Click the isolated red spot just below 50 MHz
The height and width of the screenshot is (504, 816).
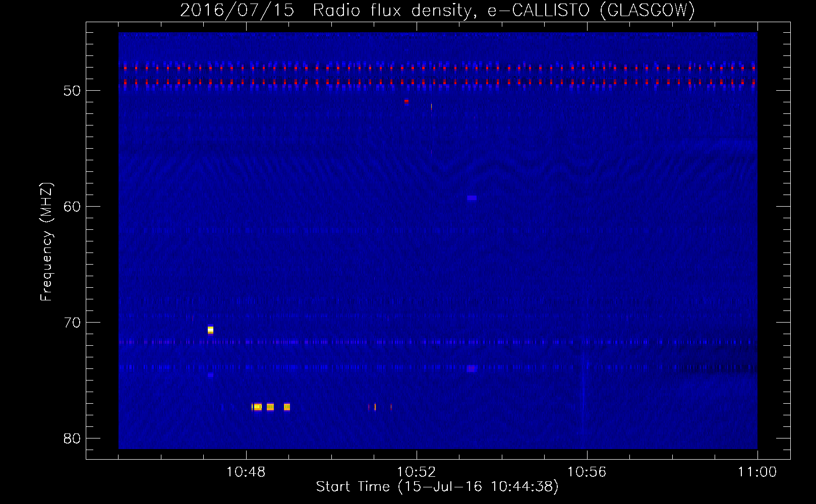click(406, 101)
